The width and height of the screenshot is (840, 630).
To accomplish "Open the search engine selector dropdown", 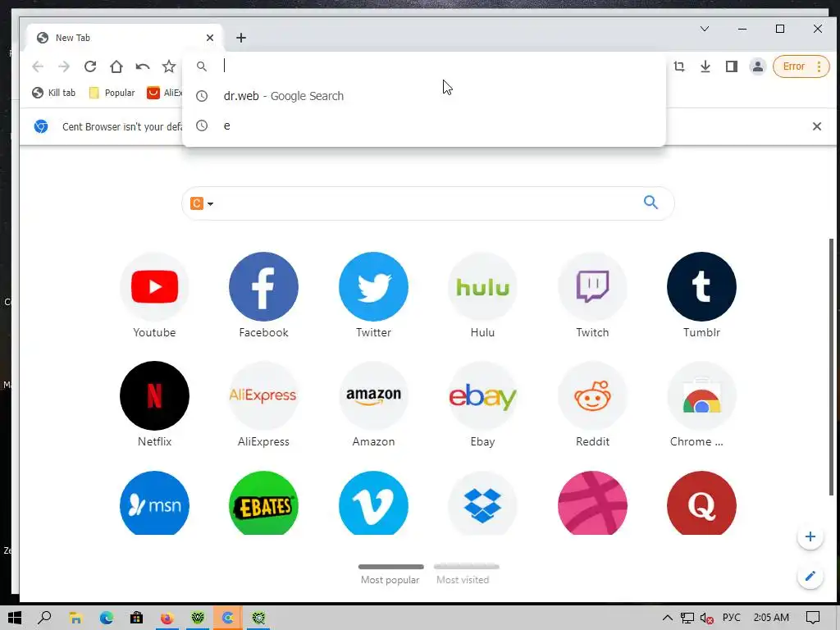I will pos(202,203).
